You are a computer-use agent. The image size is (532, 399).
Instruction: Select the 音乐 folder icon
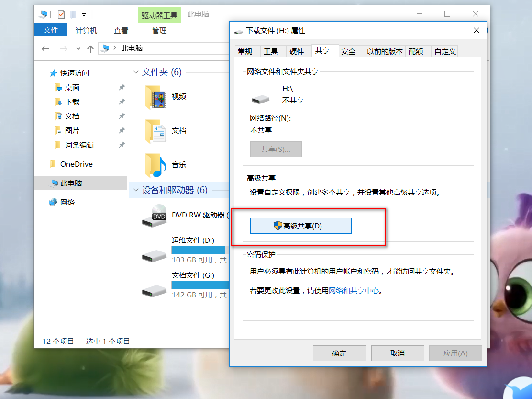pyautogui.click(x=155, y=165)
